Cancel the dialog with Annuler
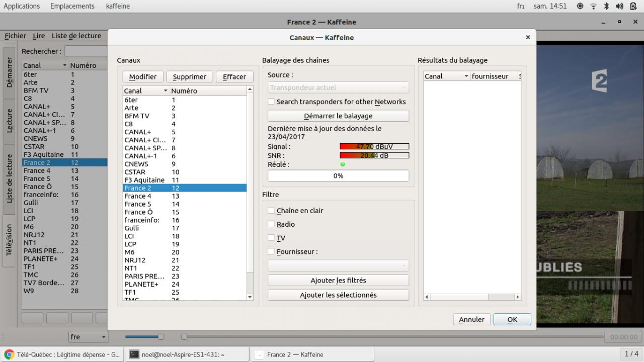 472,319
